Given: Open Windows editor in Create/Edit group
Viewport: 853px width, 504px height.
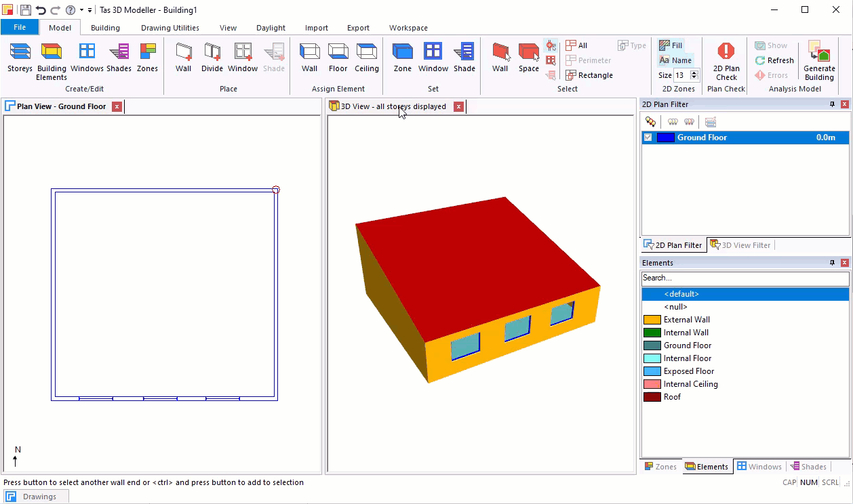Looking at the screenshot, I should tap(87, 58).
